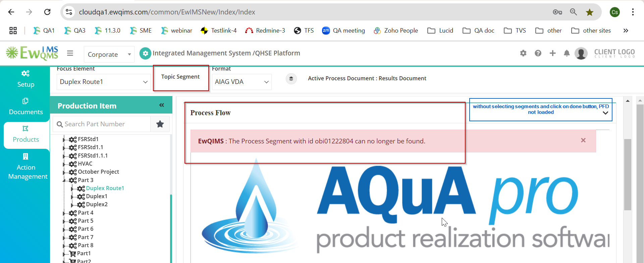Click the Search Part Number field
Viewport: 644px width, 263px height.
102,124
